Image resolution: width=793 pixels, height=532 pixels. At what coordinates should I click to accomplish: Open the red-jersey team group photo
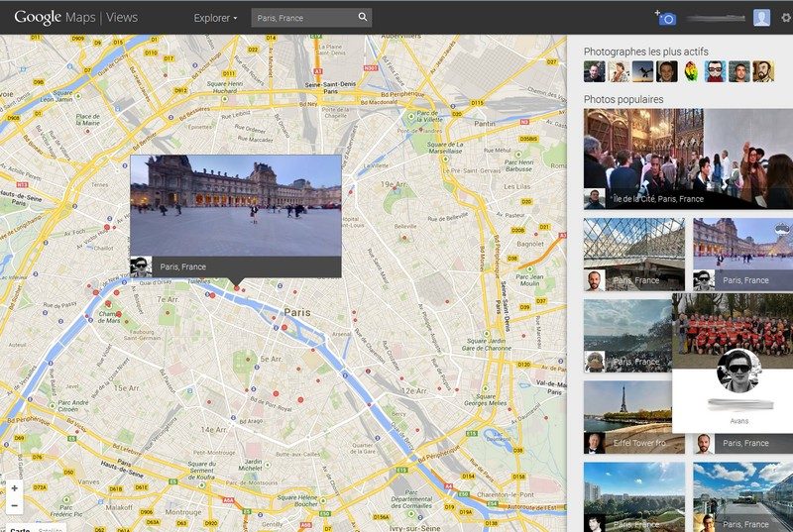coord(733,331)
